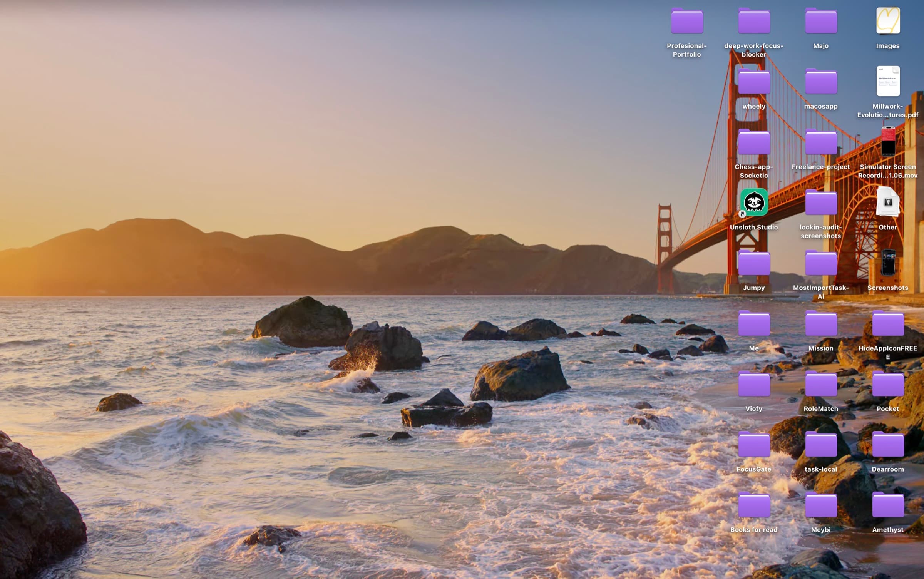Screen dimensions: 924x579
Task: Select the lockin-audit-screenshots folder
Action: pos(821,202)
